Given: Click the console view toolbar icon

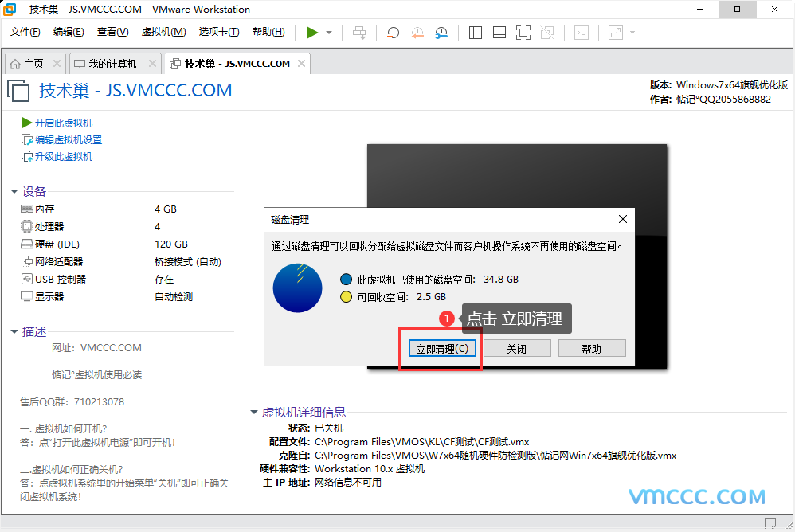Looking at the screenshot, I should coord(582,33).
